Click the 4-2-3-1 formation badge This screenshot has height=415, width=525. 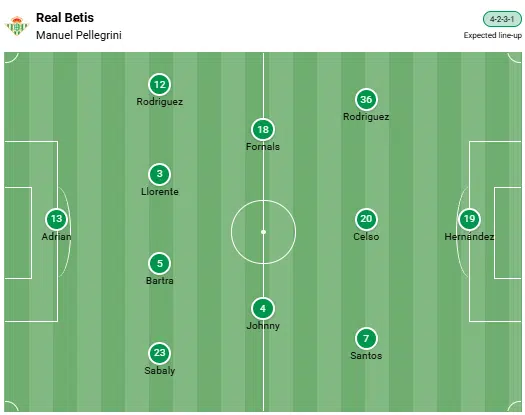[x=502, y=19]
